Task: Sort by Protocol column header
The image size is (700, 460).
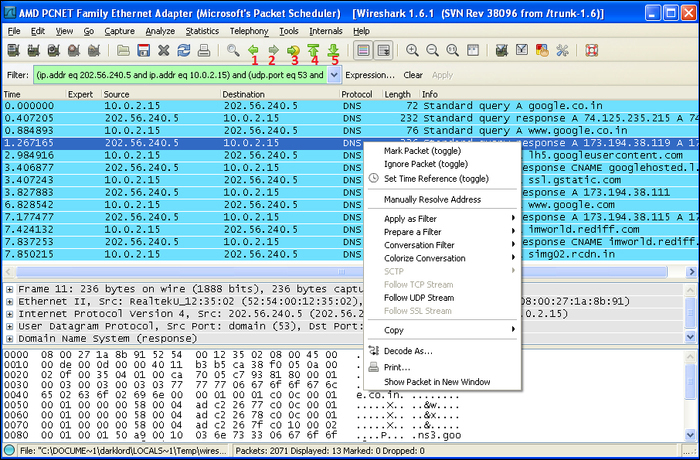Action: pos(359,94)
